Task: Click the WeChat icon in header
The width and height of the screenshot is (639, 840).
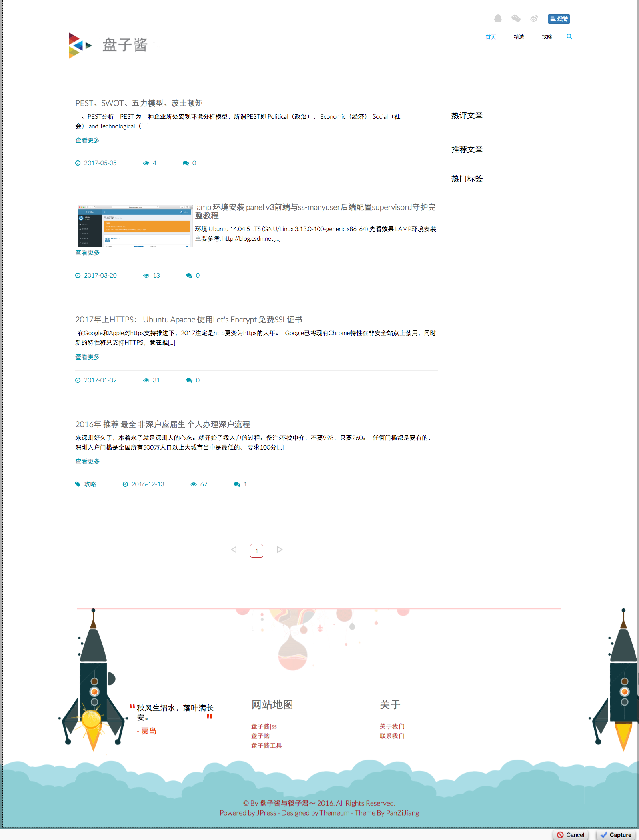Action: click(516, 18)
